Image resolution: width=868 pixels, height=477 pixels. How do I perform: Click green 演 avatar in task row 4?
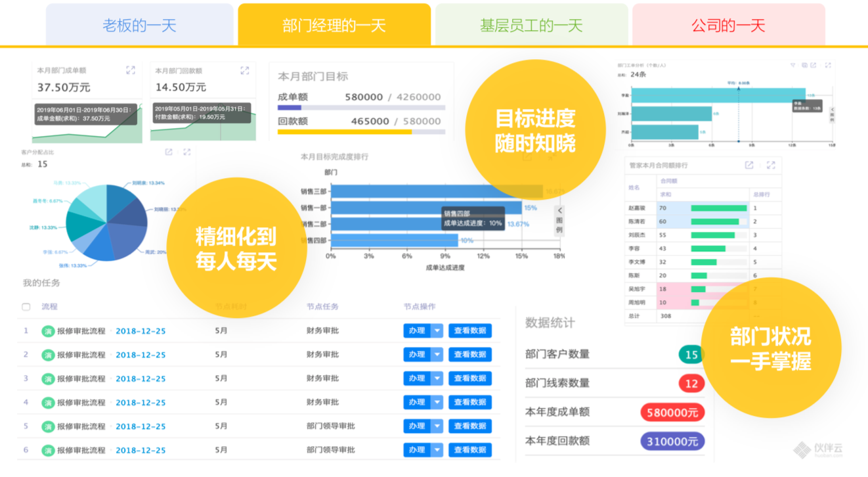48,402
